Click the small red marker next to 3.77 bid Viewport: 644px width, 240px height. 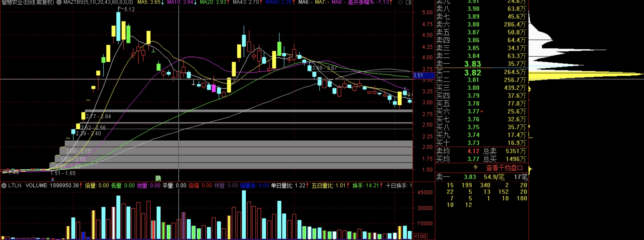482,112
